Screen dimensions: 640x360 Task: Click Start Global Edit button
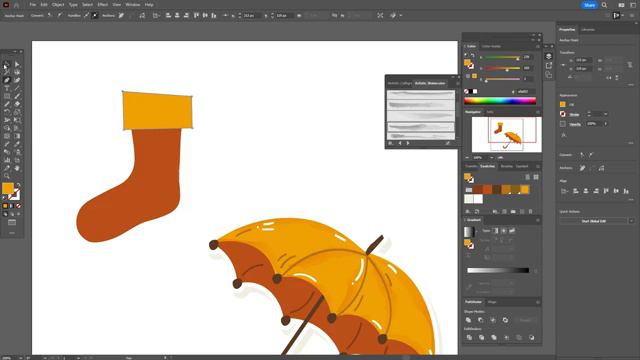point(593,221)
